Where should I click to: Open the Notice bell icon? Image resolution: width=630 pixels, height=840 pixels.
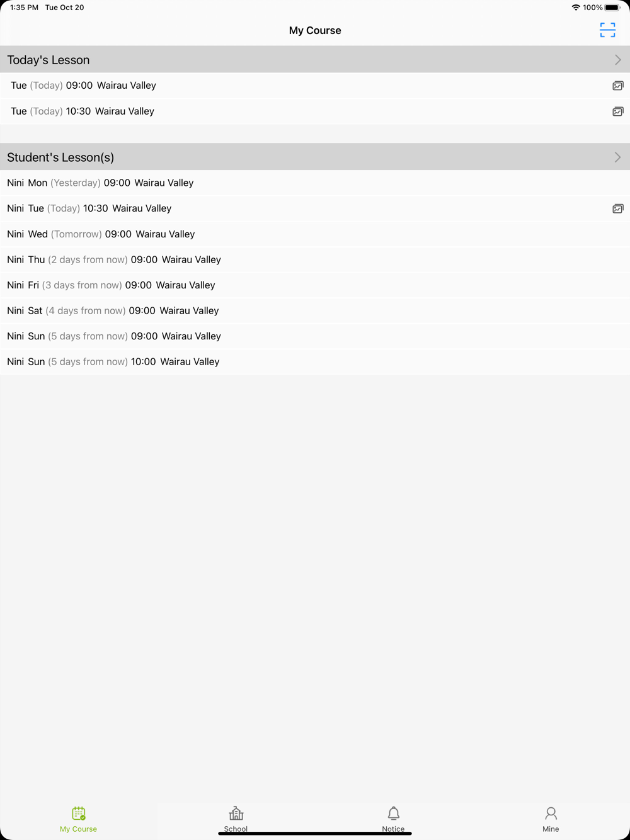point(394,813)
